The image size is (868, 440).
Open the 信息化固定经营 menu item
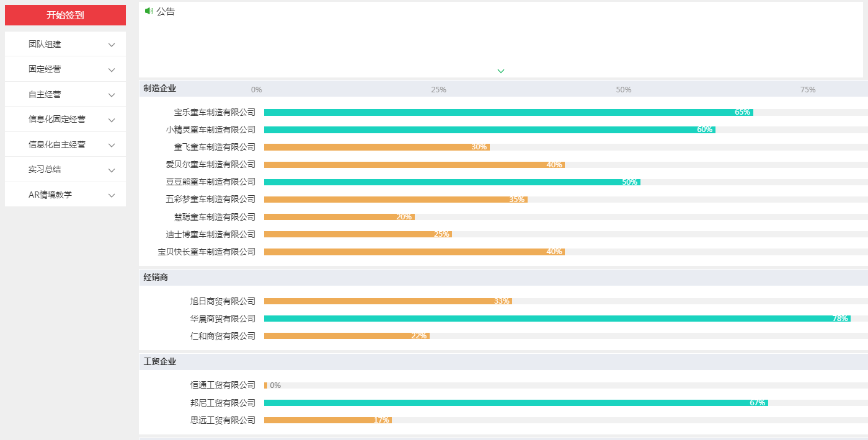65,120
